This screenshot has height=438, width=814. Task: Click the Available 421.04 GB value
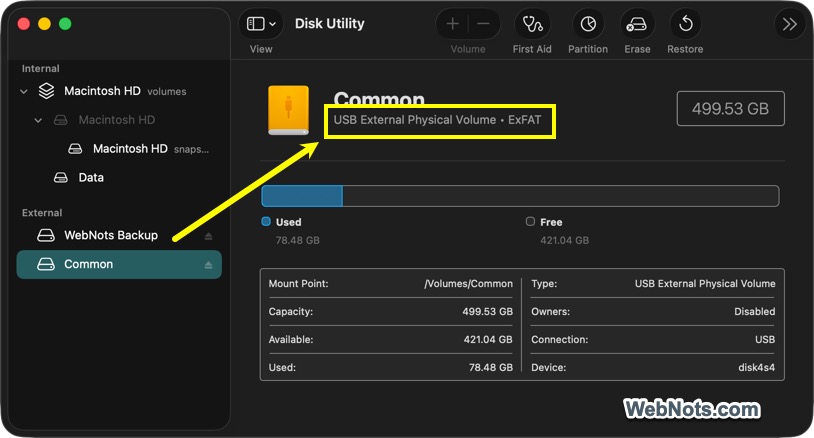click(x=488, y=340)
